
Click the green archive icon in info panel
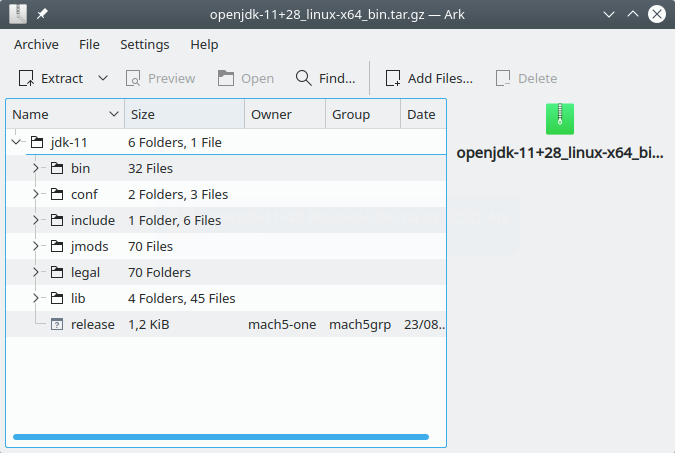point(560,119)
